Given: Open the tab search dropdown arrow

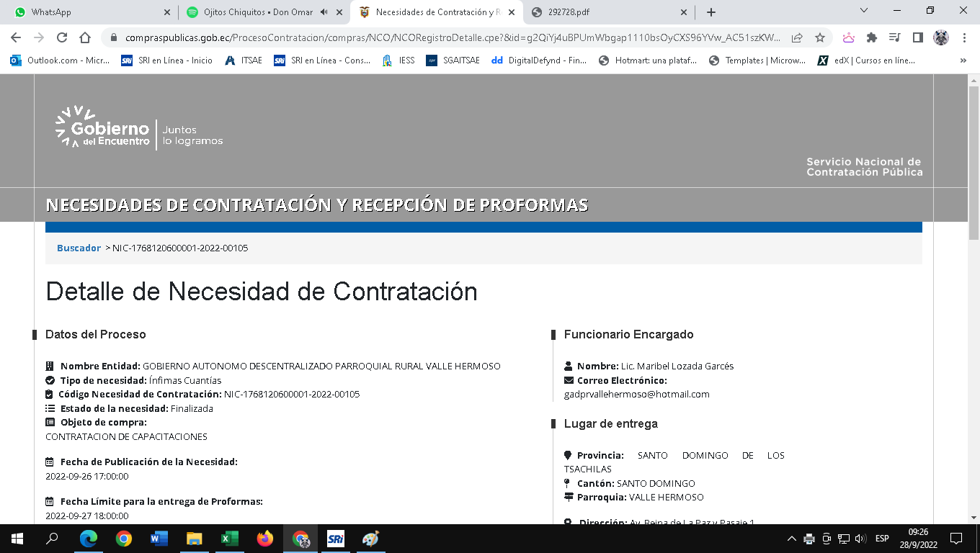Looking at the screenshot, I should pos(864,11).
